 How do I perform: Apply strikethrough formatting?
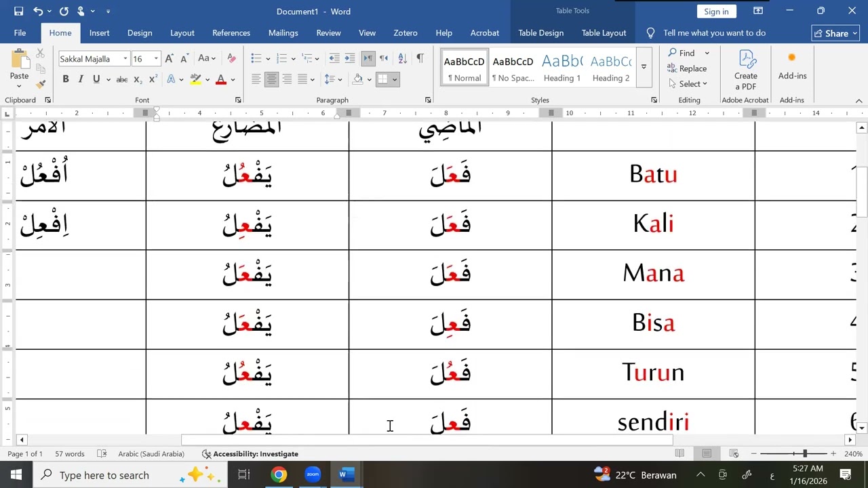[x=122, y=79]
